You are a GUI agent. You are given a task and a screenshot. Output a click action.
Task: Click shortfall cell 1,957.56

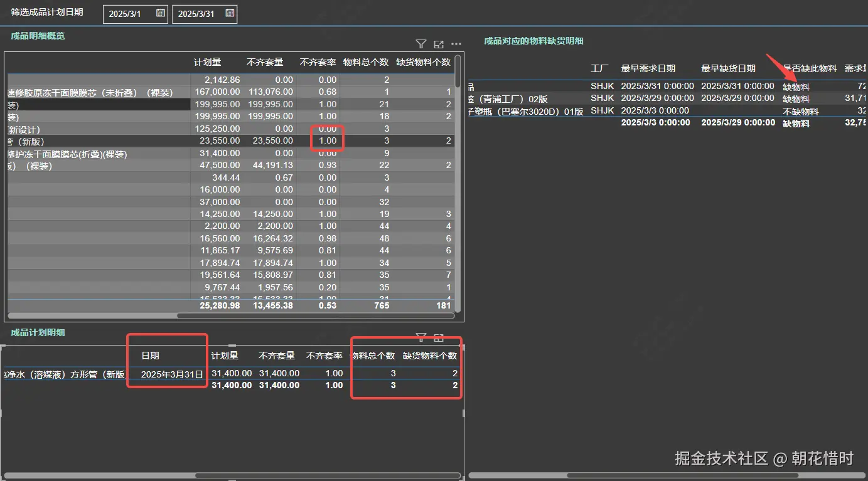pyautogui.click(x=276, y=287)
